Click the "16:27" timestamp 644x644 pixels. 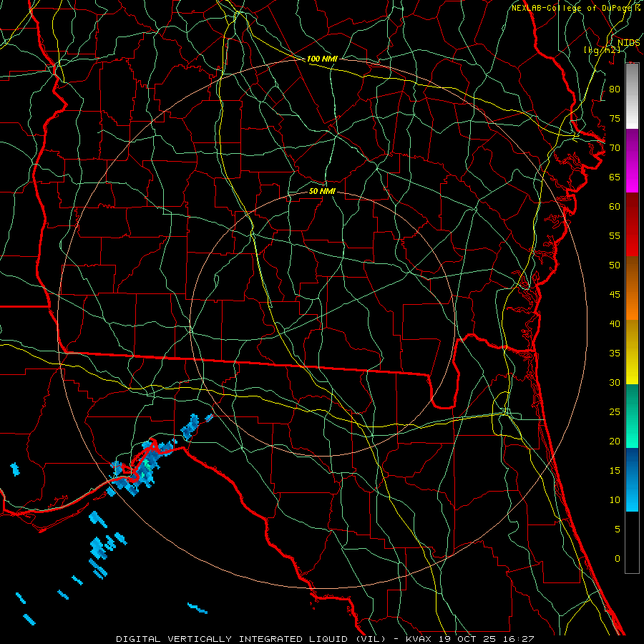[518, 639]
